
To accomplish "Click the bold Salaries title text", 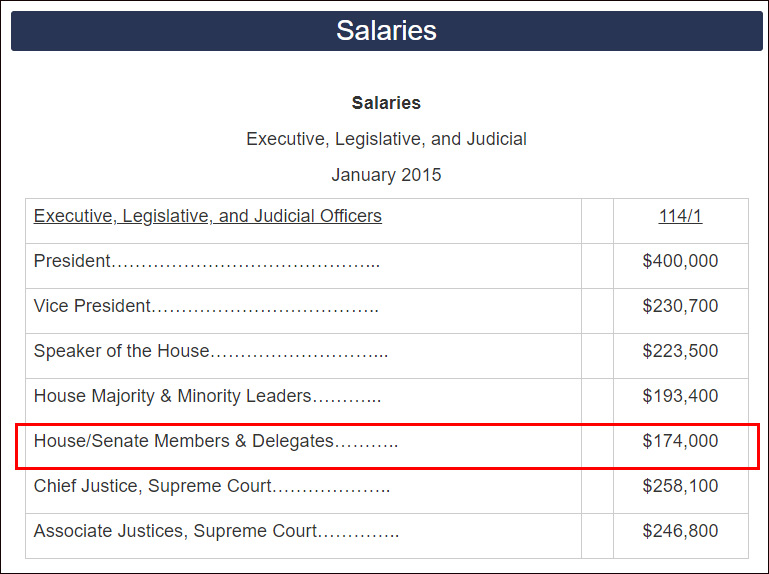I will click(x=386, y=103).
